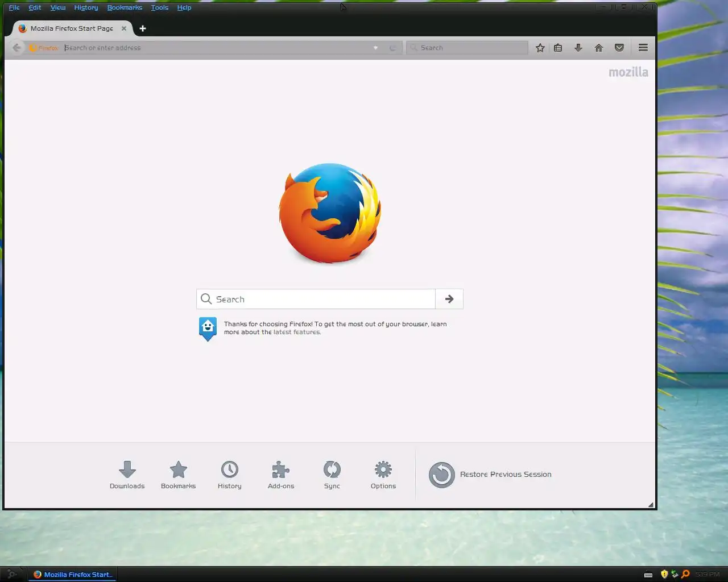Click Restore Previous Session button

pyautogui.click(x=490, y=475)
